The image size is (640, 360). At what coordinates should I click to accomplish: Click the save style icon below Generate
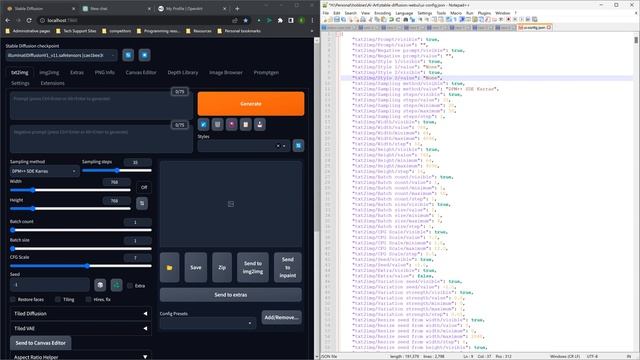click(x=260, y=124)
